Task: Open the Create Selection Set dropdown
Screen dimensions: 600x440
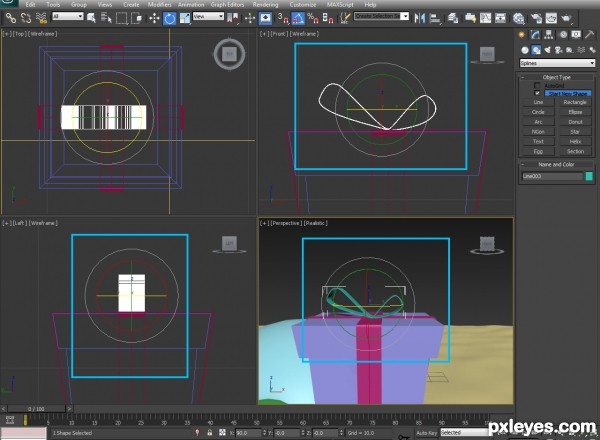Action: pyautogui.click(x=381, y=16)
